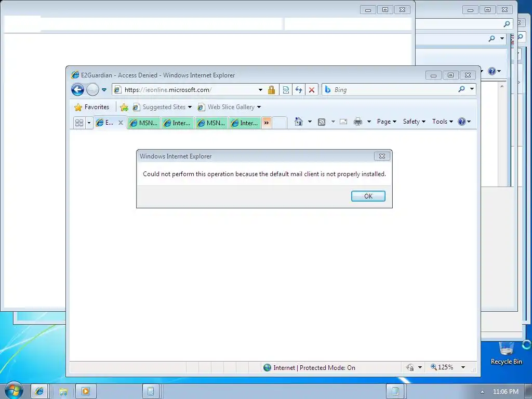532x399 pixels.
Task: Click the Refresh page icon
Action: 299,90
